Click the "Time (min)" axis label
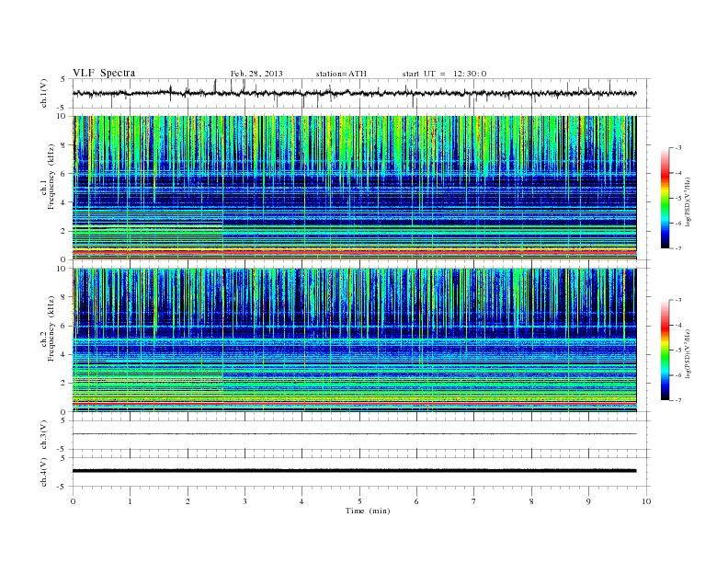This screenshot has height=563, width=728. [368, 511]
